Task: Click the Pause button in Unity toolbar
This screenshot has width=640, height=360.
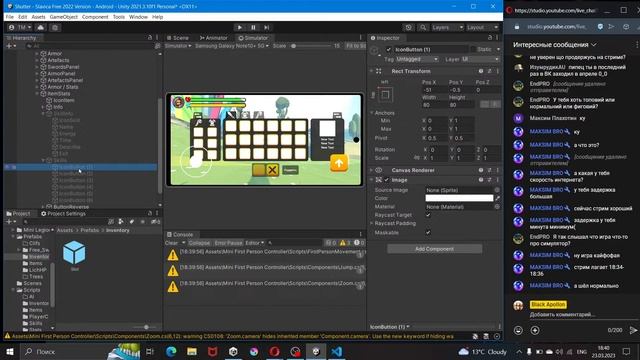Action: coord(253,27)
